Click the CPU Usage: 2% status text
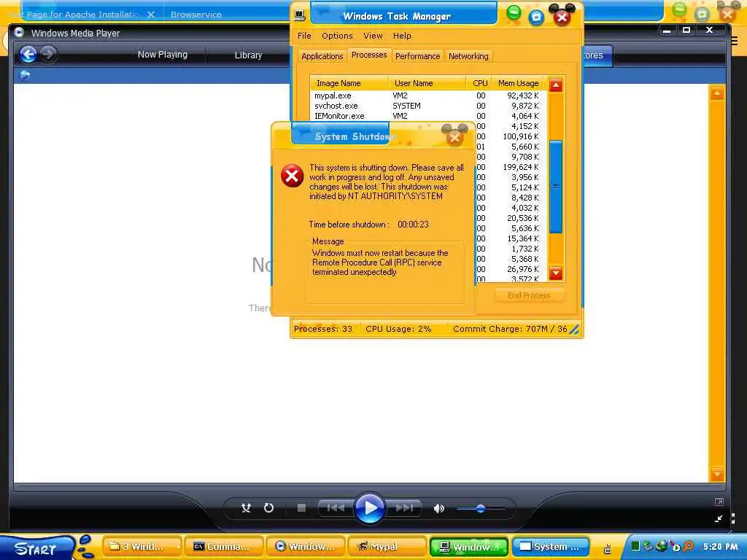 click(398, 329)
